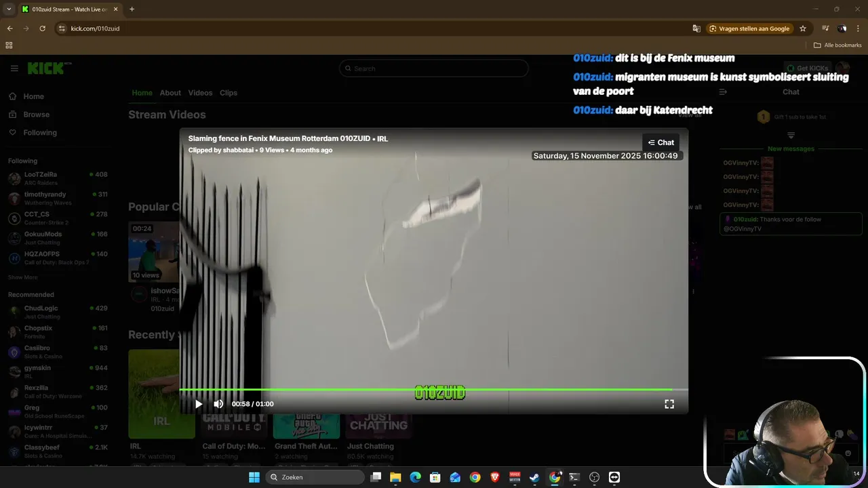Open Microsoft Edge from the taskbar
The image size is (868, 488).
(x=415, y=477)
